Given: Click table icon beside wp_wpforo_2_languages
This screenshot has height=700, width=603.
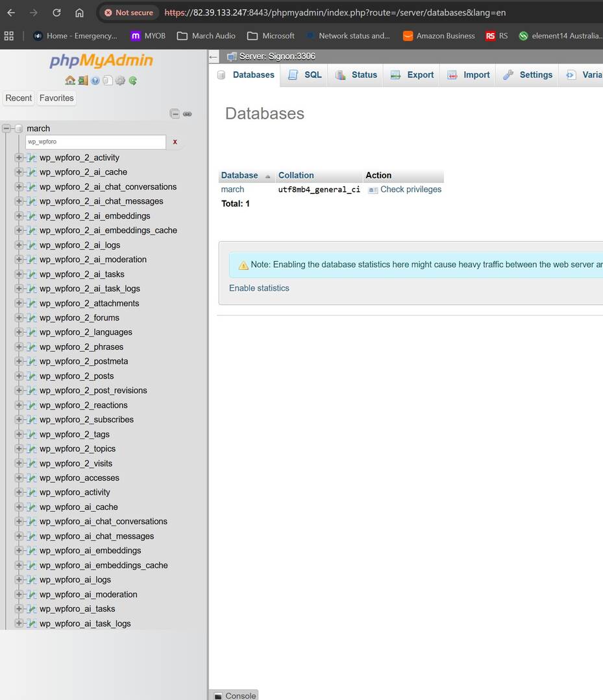Looking at the screenshot, I should 31,332.
